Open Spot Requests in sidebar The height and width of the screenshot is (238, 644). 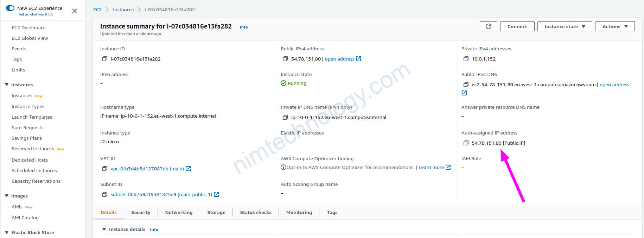click(27, 127)
